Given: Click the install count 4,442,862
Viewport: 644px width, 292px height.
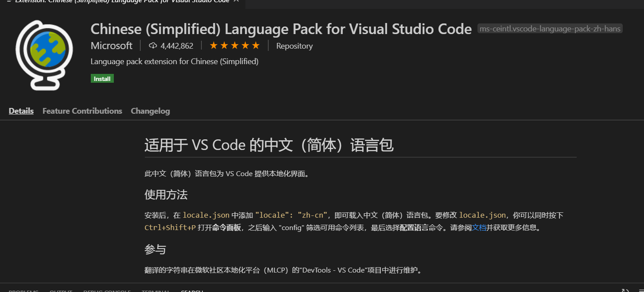Looking at the screenshot, I should pos(177,46).
